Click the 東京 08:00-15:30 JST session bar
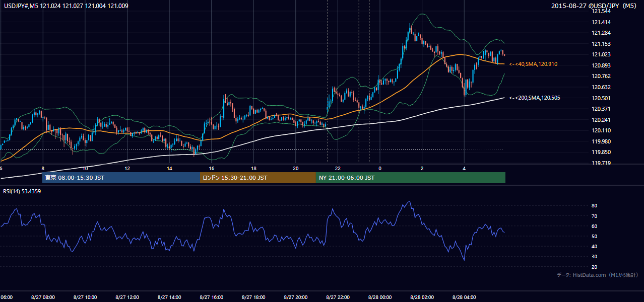Image resolution: width=644 pixels, height=302 pixels. point(121,178)
